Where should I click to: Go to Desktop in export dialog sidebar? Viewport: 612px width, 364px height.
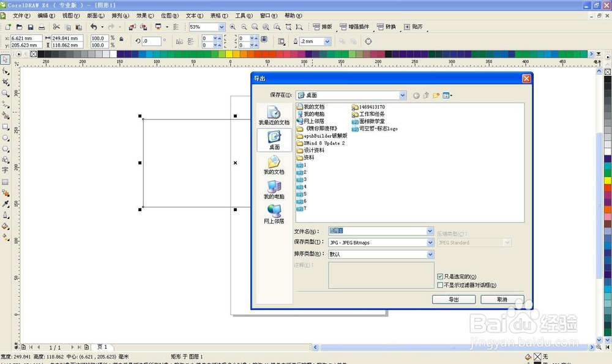[274, 140]
